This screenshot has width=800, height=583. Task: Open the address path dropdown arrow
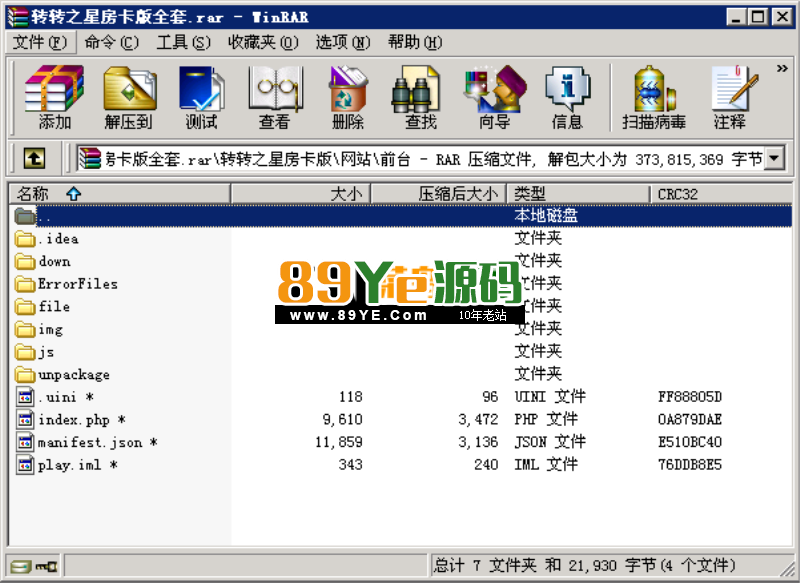(774, 159)
